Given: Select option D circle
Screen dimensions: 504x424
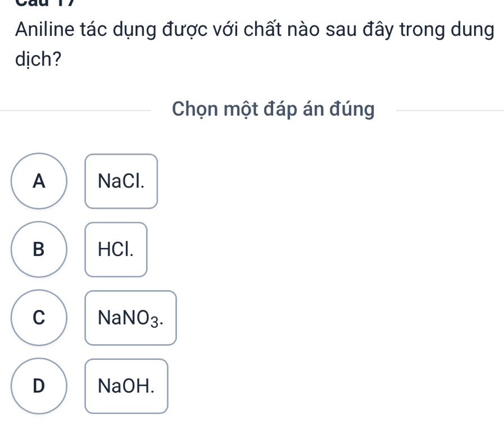Looking at the screenshot, I should (x=38, y=386).
